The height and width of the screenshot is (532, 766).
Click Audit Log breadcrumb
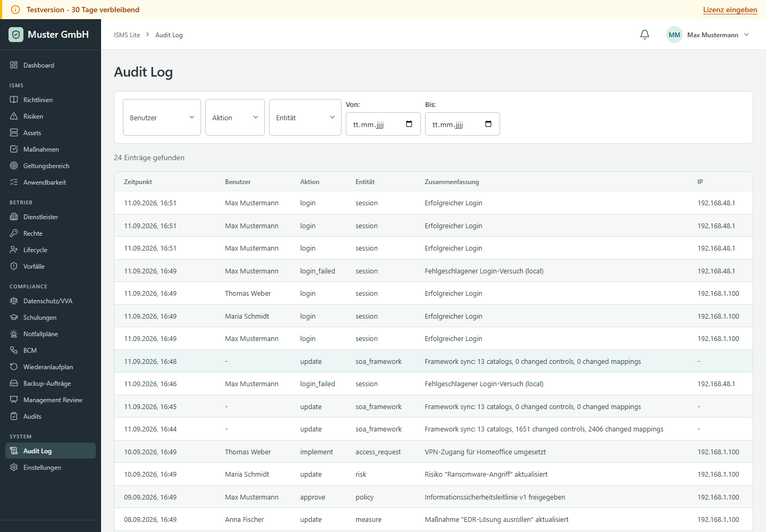point(169,35)
